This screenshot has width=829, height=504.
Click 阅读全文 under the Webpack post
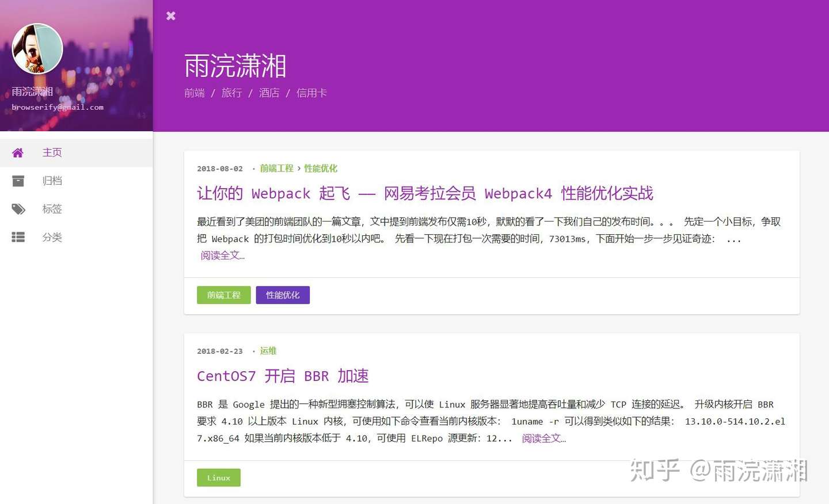point(223,255)
